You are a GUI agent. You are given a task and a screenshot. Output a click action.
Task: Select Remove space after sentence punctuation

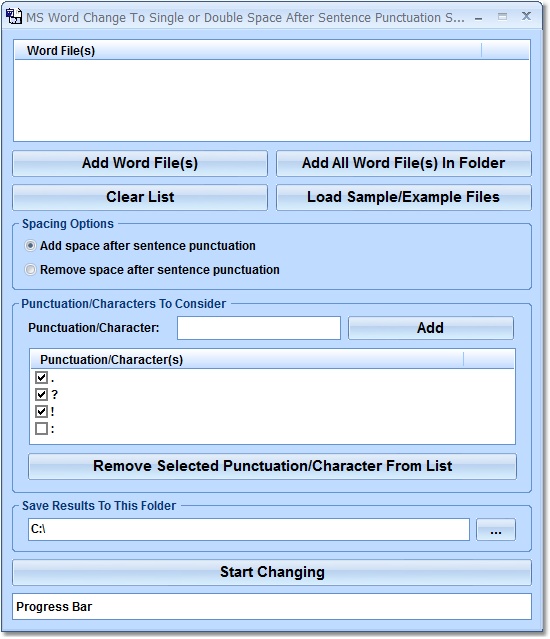coord(30,270)
